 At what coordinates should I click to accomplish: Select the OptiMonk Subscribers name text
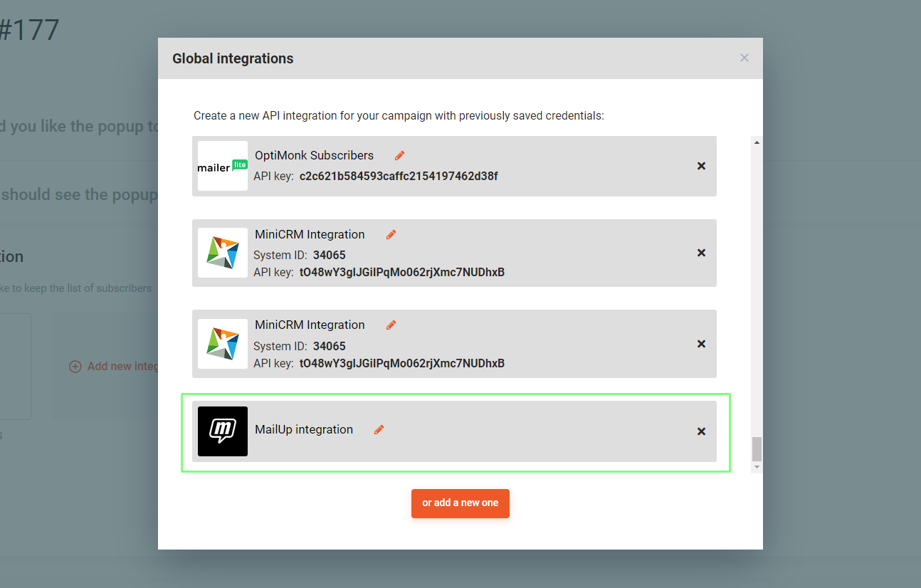coord(314,155)
